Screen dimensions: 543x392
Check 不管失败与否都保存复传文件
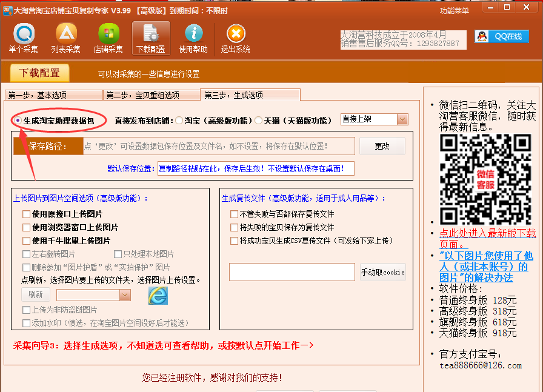234,214
